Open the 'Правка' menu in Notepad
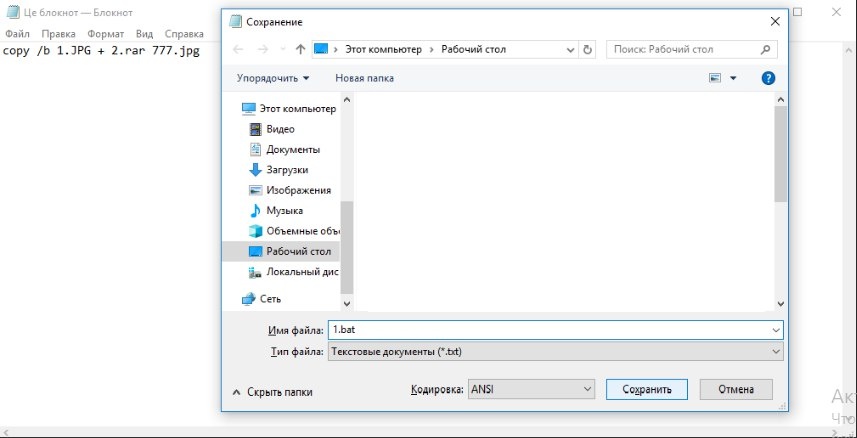The image size is (857, 438). pyautogui.click(x=58, y=34)
